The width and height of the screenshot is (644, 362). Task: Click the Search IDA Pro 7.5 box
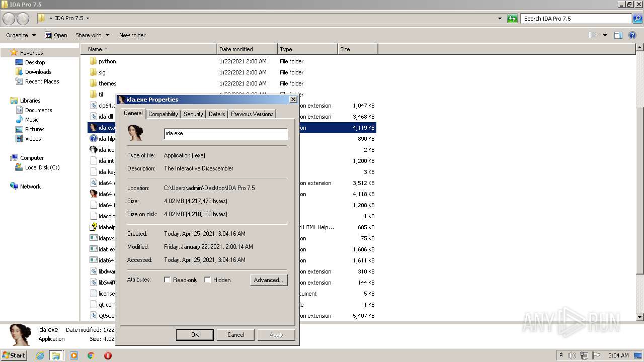click(577, 19)
